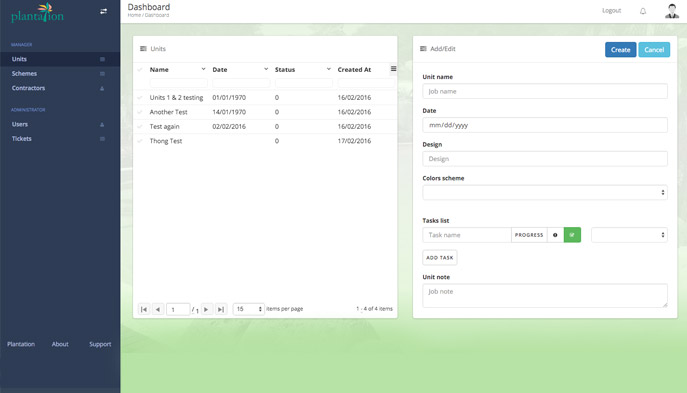Click list icon beside Schemes
Viewport: 687px width, 393px height.
pyautogui.click(x=102, y=74)
